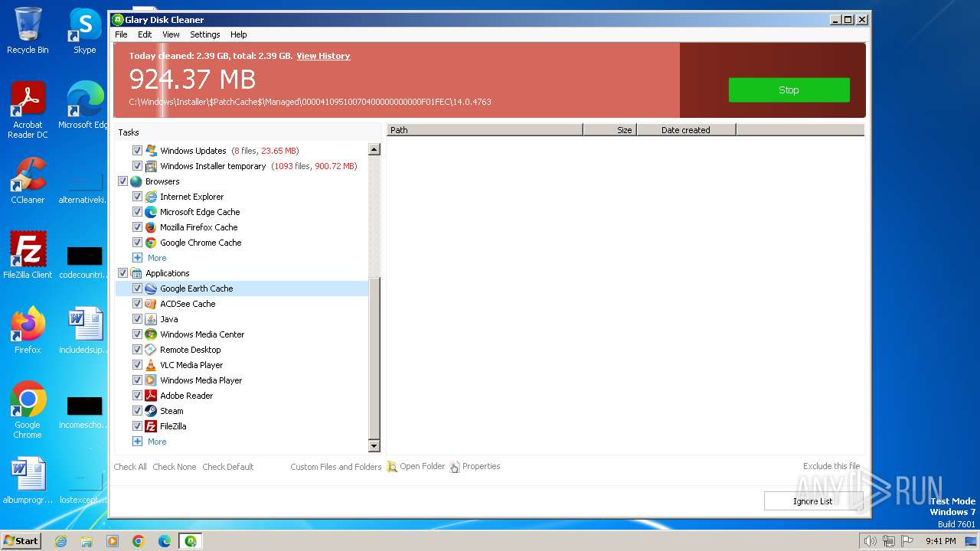Sort by the Date created column header
The height and width of the screenshot is (551, 980).
686,130
